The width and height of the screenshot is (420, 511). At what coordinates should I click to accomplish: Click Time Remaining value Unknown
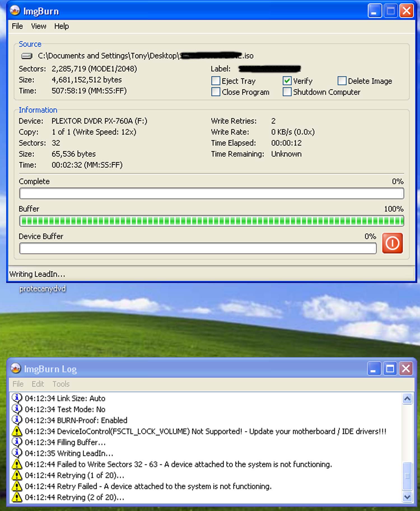pyautogui.click(x=286, y=154)
